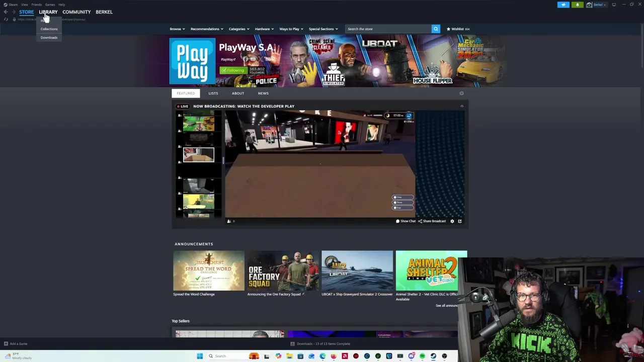Open the Copilot taskbar icon
Viewport: 644px width, 362px height.
tap(278, 356)
